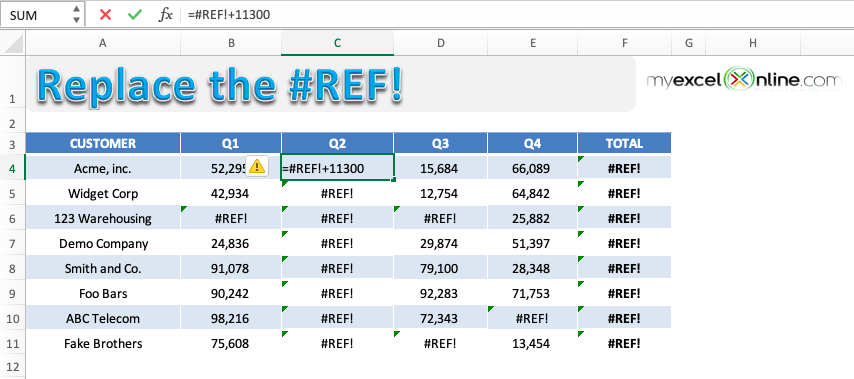The image size is (854, 379).
Task: Select the #REF! cell in F4
Action: (x=624, y=168)
